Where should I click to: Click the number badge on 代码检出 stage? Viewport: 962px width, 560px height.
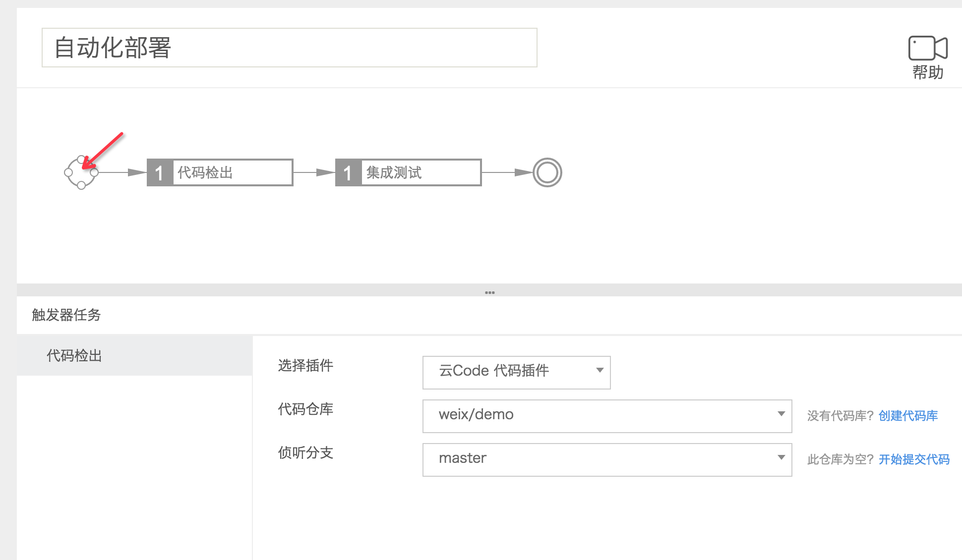pos(160,173)
